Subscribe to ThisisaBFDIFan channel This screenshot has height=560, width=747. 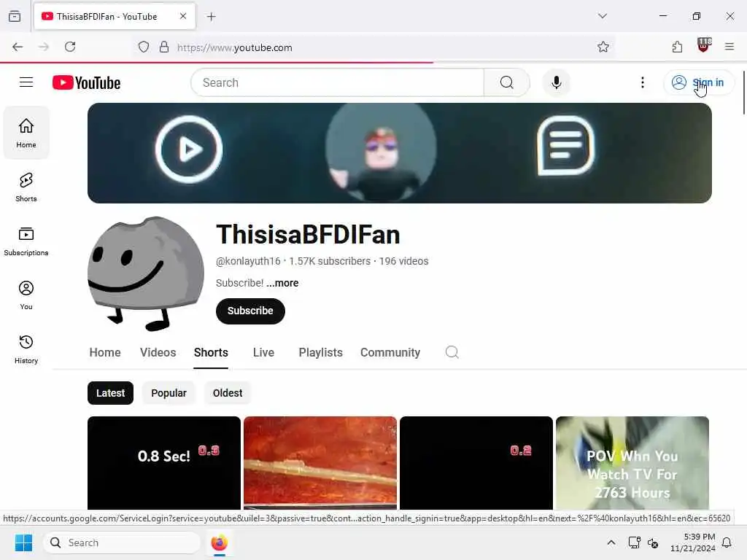pos(250,311)
